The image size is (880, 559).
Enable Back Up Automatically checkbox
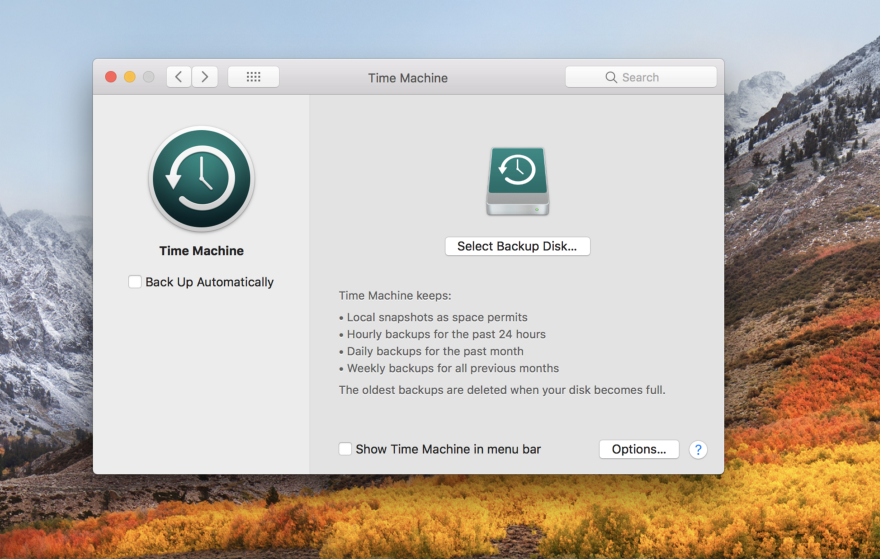(135, 282)
